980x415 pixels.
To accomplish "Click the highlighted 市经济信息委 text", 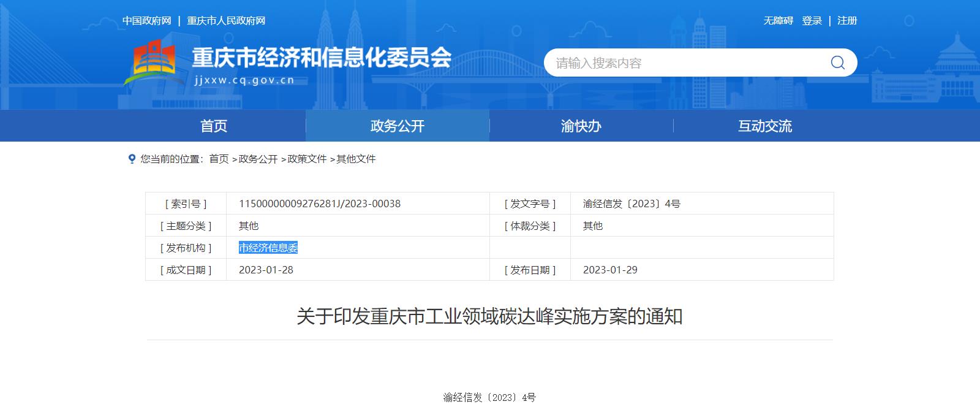I will [x=268, y=248].
